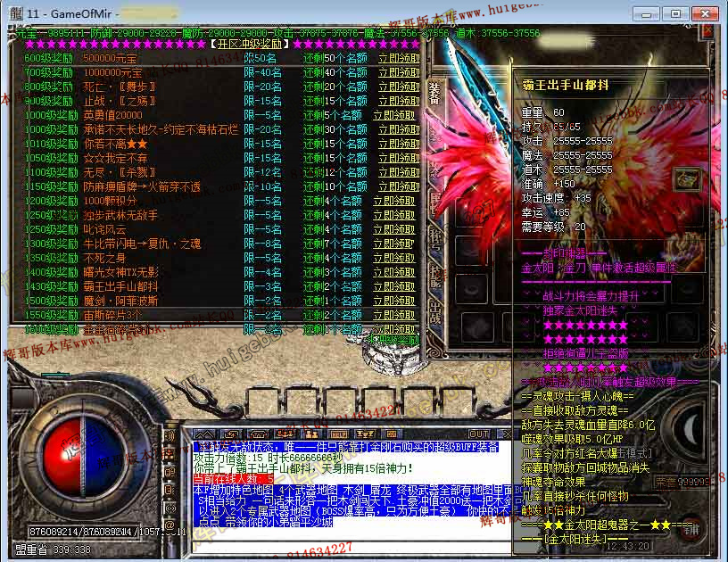728x562 pixels.
Task: Click the 幸运: +85 stat line
Action: [545, 212]
